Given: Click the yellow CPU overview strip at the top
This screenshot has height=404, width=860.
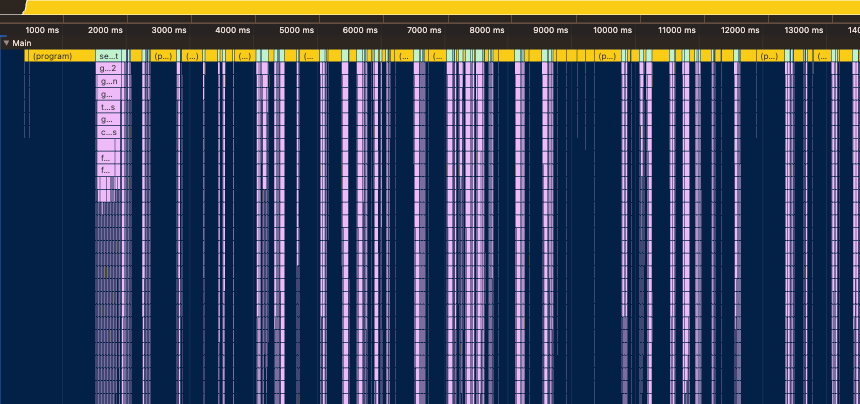Looking at the screenshot, I should (x=430, y=7).
